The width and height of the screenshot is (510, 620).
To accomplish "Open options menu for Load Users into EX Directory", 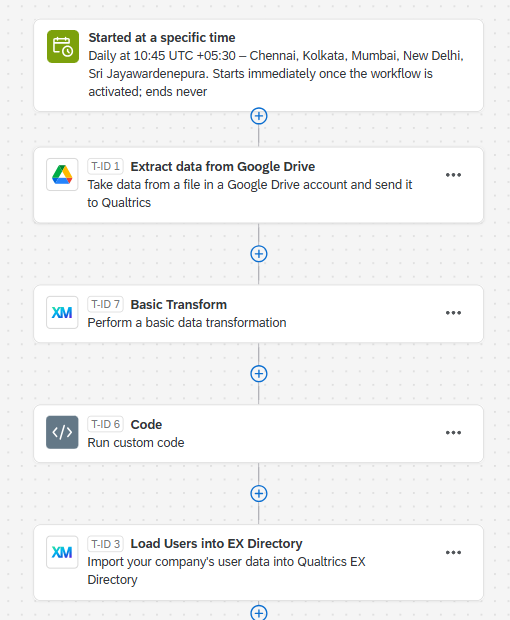I will [453, 552].
